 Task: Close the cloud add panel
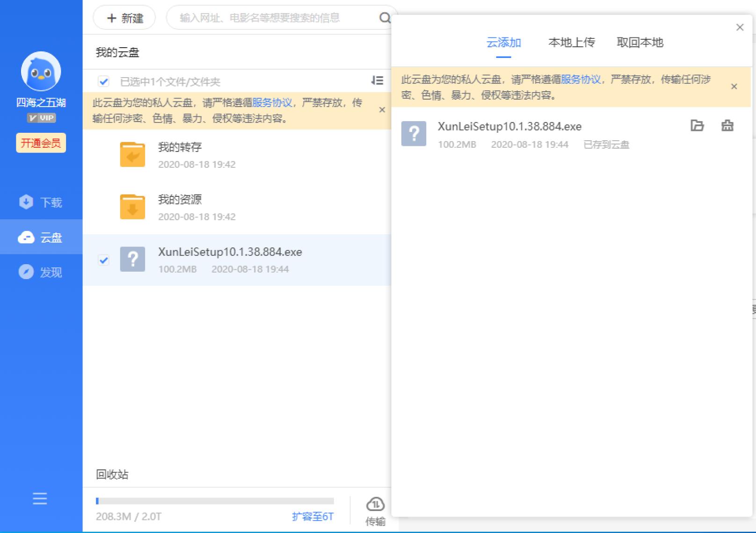[x=740, y=27]
